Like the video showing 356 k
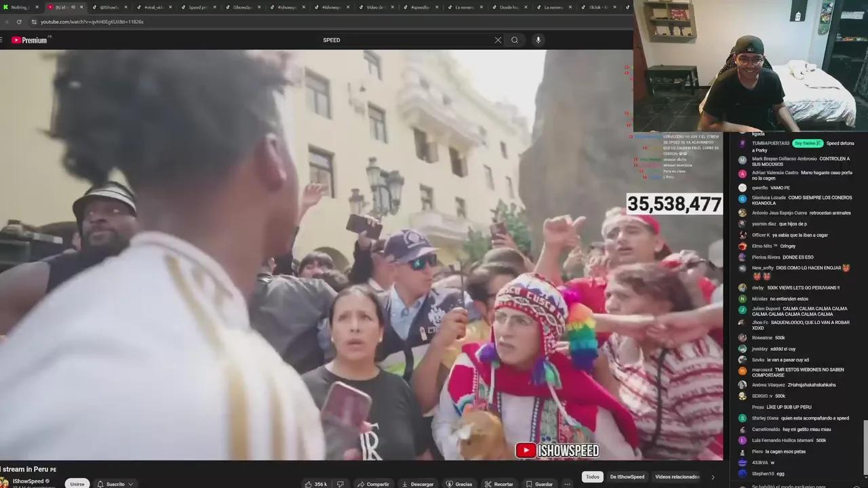This screenshot has width=868, height=488. click(x=316, y=484)
